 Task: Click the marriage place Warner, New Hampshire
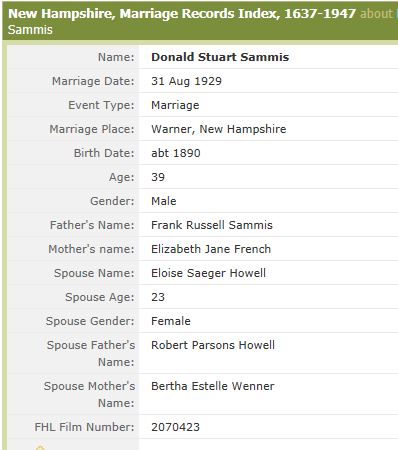click(219, 129)
